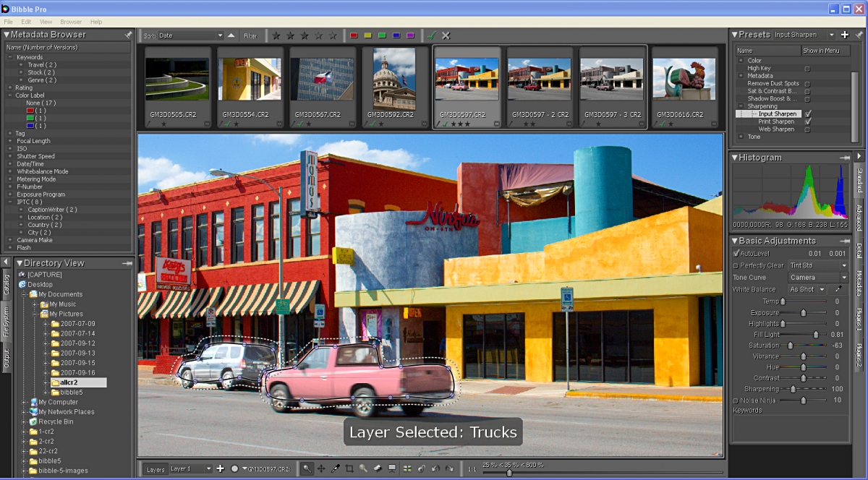Toggle the AutoLevel checkbox
Screen dimensions: 868x480
coord(736,254)
